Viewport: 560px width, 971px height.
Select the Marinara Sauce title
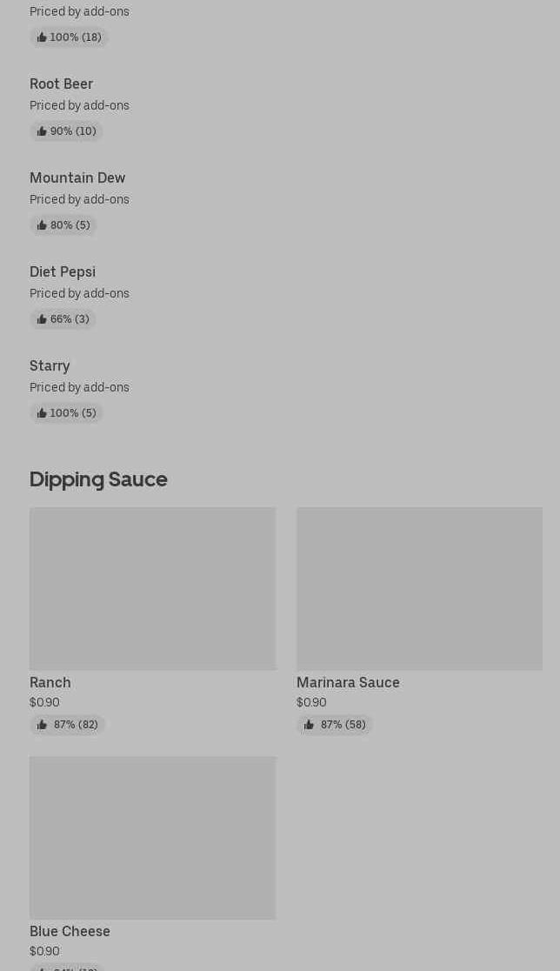pos(348,682)
